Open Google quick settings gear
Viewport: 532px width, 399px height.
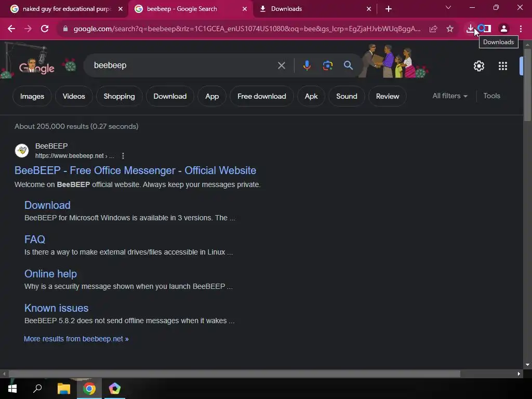(x=478, y=66)
